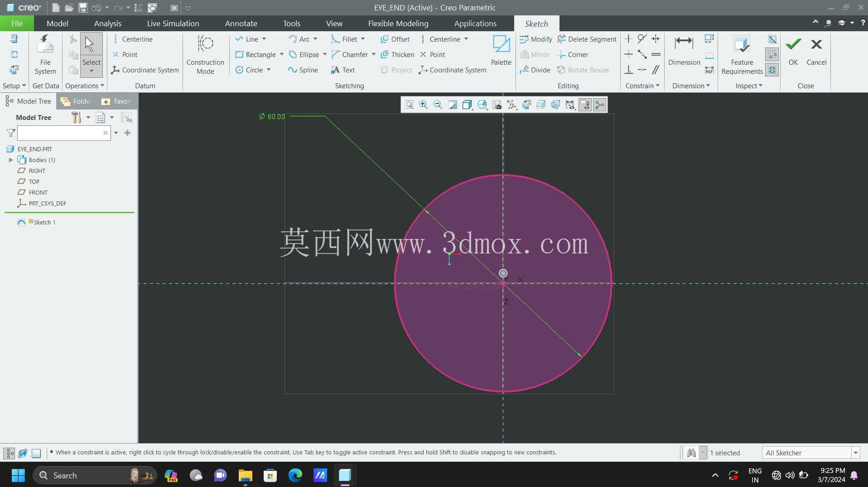Expand the Ellipse tool dropdown arrow
This screenshot has width=868, height=487.
[x=325, y=54]
